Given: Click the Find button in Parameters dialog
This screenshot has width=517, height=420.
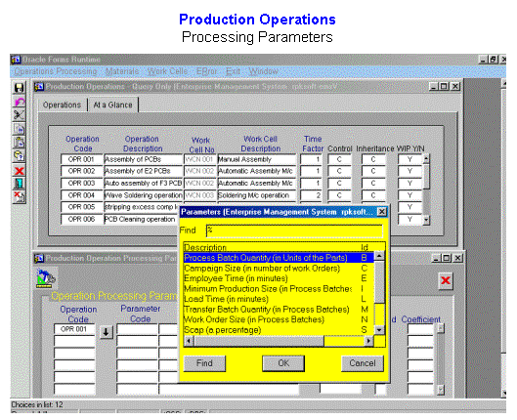Looking at the screenshot, I should (204, 363).
